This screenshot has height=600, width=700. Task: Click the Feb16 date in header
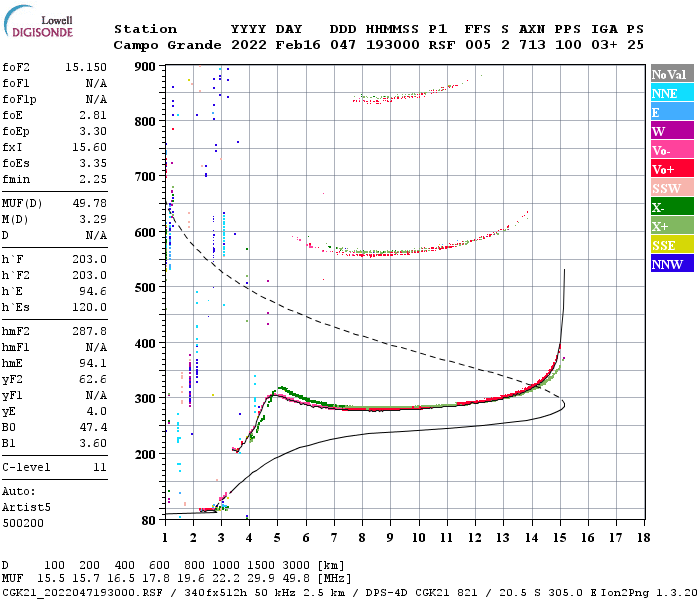click(x=298, y=45)
